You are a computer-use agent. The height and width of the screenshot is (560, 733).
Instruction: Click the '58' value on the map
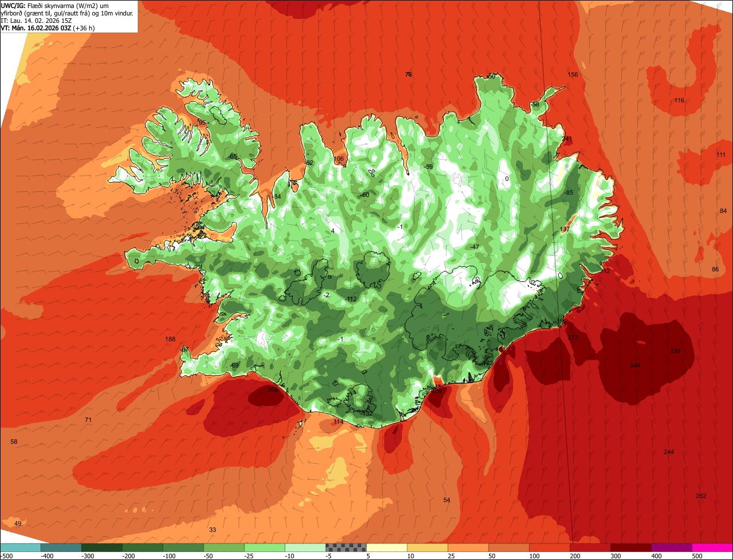[x=14, y=441]
